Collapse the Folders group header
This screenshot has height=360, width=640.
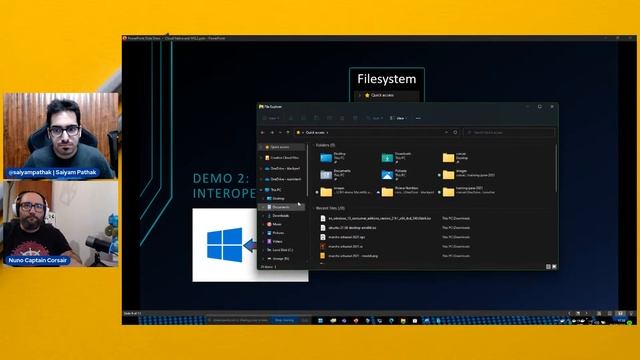click(x=314, y=145)
